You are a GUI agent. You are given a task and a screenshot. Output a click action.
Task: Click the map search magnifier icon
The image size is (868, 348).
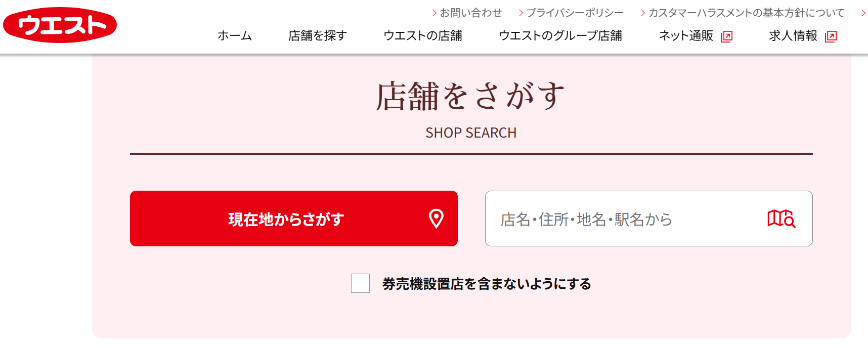click(782, 219)
